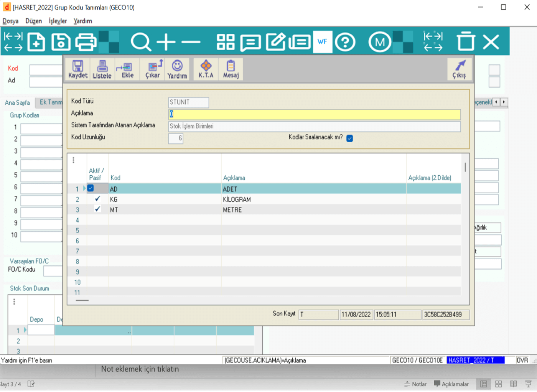Open the Stok Son Durum three-dot menu
The height and width of the screenshot is (392, 537).
tap(14, 301)
